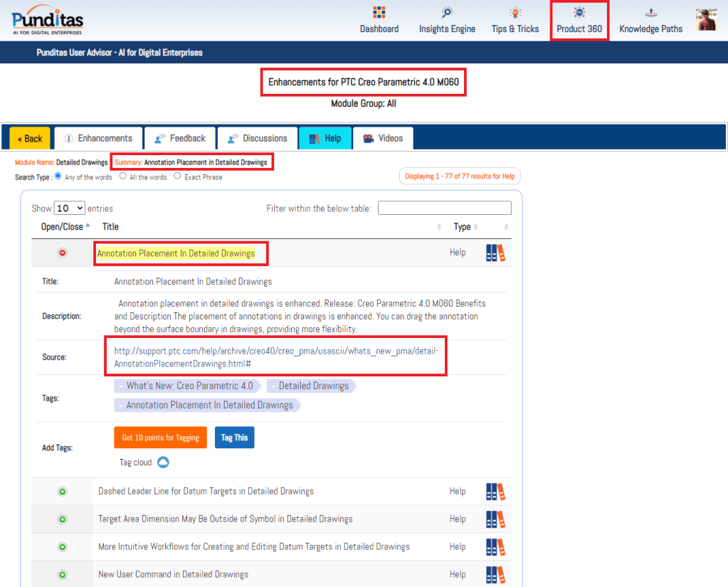Click books icon for Annotation Placement row
This screenshot has width=728, height=587.
click(x=495, y=253)
